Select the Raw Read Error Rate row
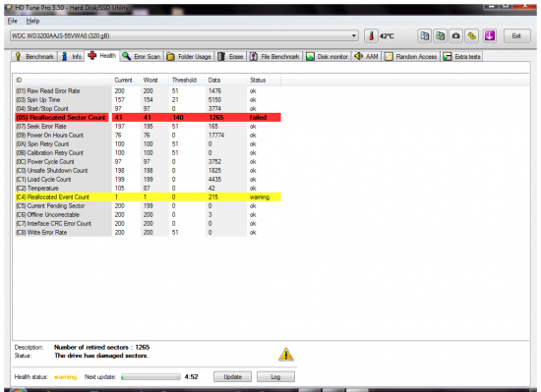The image size is (541, 392). coord(148,91)
